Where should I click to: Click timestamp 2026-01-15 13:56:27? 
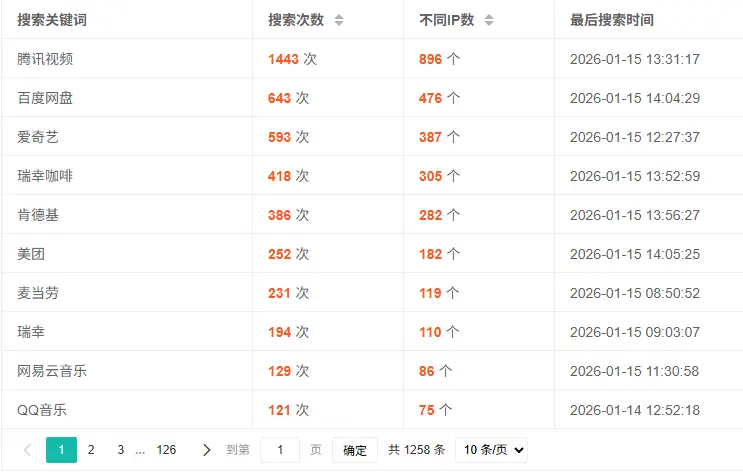pyautogui.click(x=635, y=215)
